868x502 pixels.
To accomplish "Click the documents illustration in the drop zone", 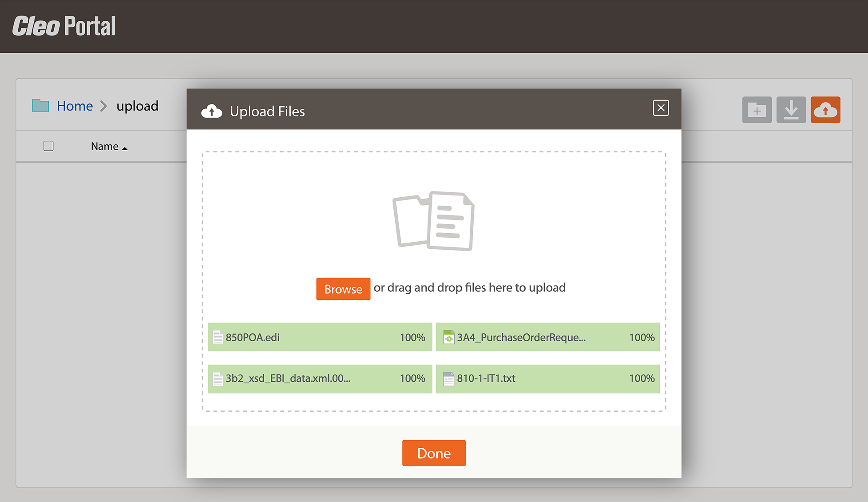I will pos(433,221).
